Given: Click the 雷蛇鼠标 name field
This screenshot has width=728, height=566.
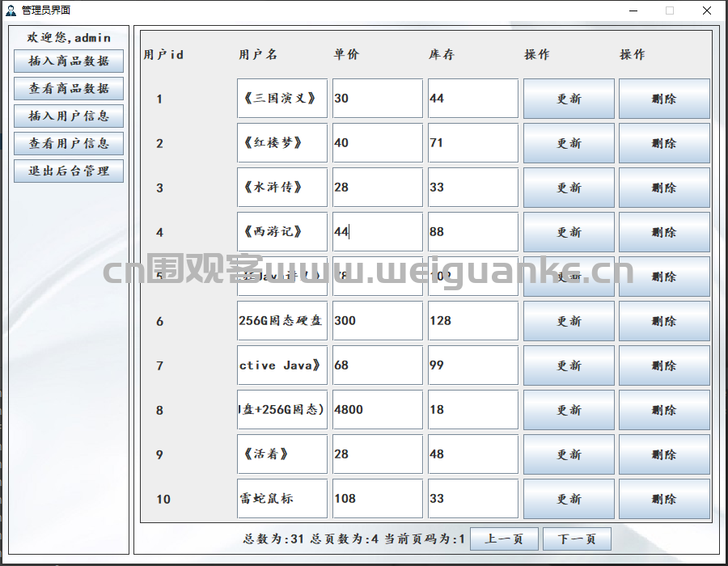Looking at the screenshot, I should (282, 499).
